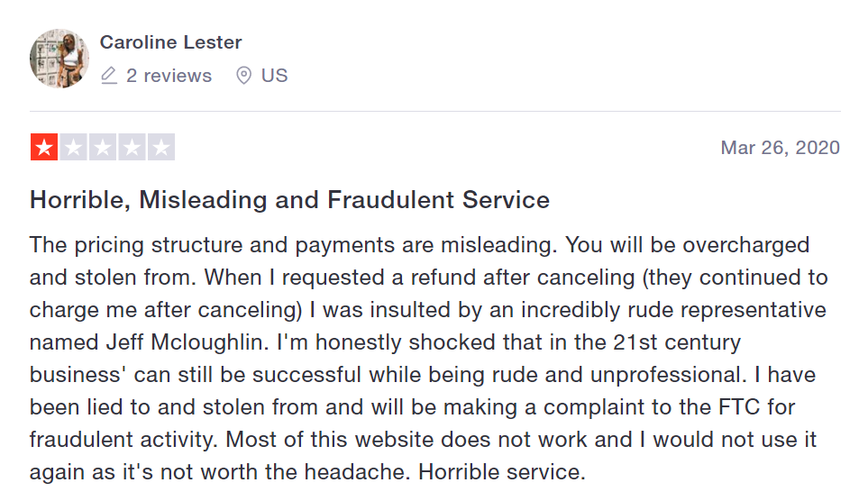Click the fifth gray rating star
868x501 pixels.
click(161, 147)
